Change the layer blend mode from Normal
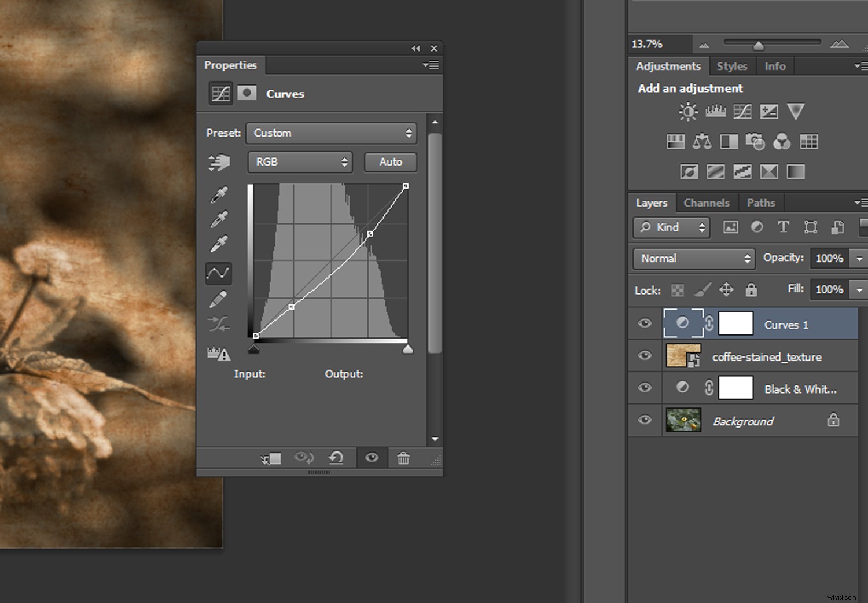 [693, 259]
